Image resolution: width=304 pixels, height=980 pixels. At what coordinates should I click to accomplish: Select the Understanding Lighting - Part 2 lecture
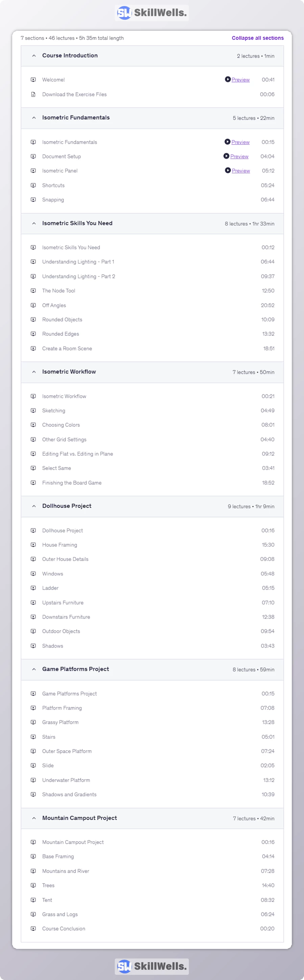click(78, 276)
